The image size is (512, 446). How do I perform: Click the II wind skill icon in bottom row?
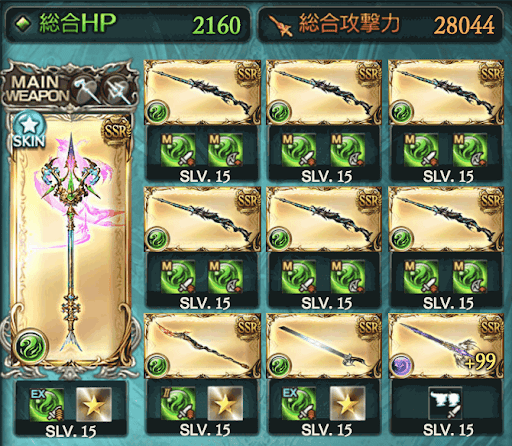tap(178, 403)
